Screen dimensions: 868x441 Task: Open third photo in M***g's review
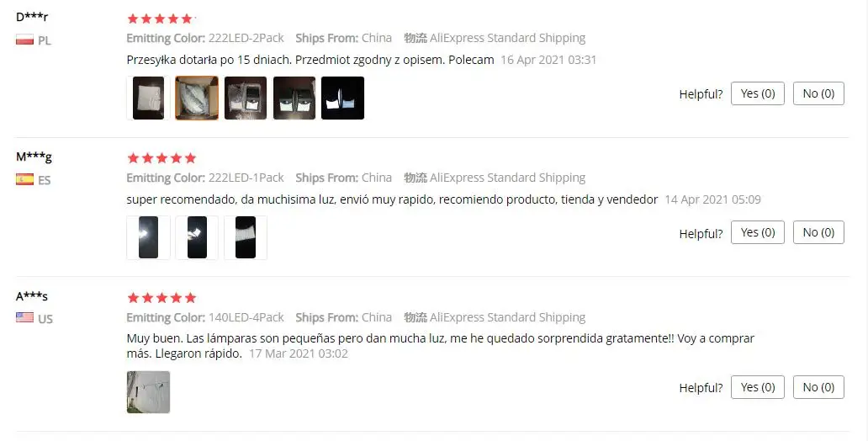click(x=246, y=237)
